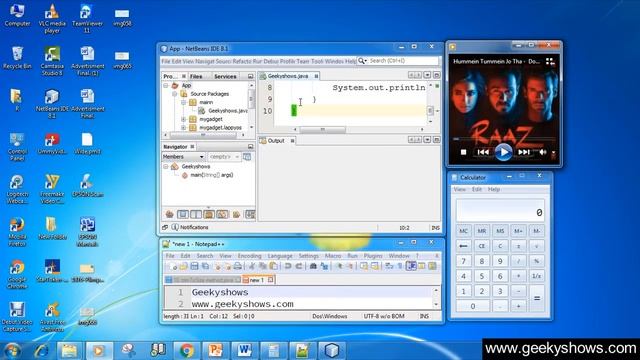This screenshot has height=360, width=640.
Task: Click the Notepad++ Find binoculars icon
Action: pos(313,267)
